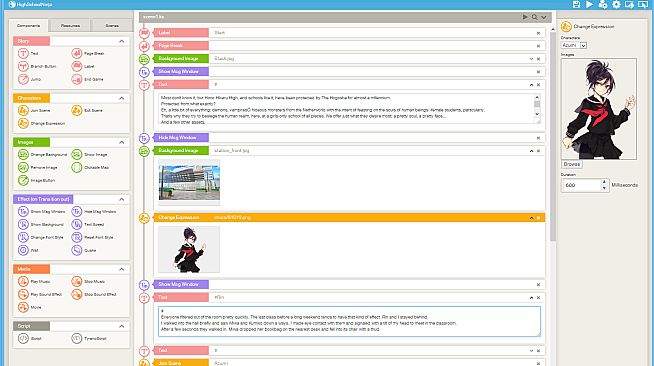Select the Join Scene component
Image resolution: width=654 pixels, height=366 pixels.
34,110
